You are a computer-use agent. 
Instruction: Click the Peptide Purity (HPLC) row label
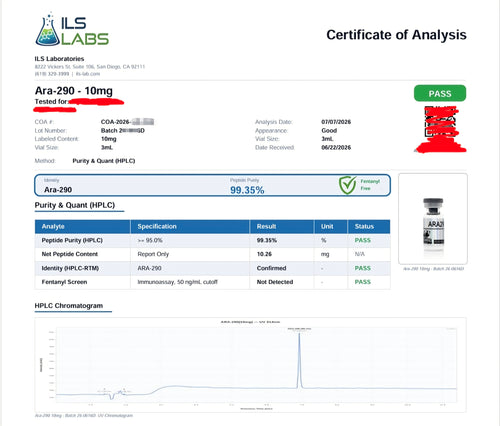pyautogui.click(x=72, y=240)
